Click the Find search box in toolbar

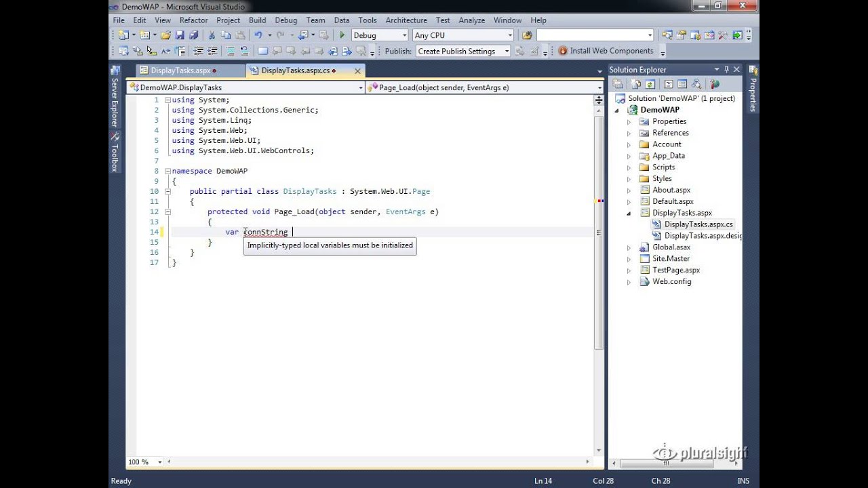[595, 35]
